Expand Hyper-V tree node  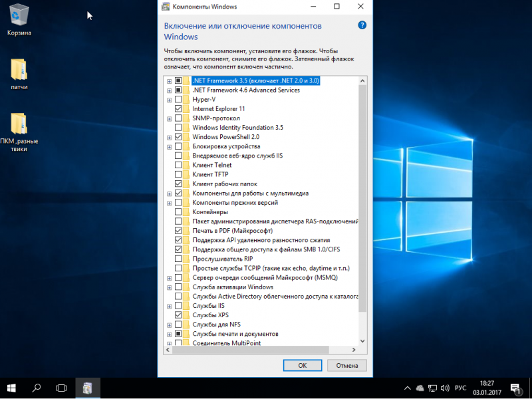tap(170, 100)
